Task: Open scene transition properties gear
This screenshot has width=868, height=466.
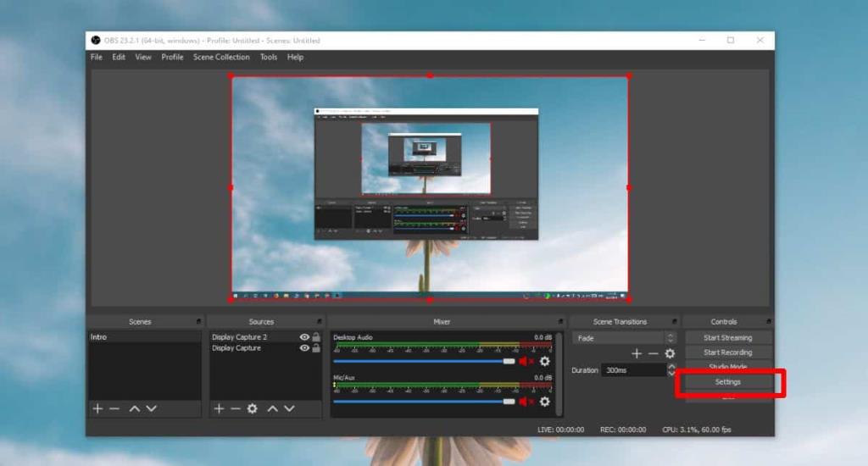Action: coord(670,353)
